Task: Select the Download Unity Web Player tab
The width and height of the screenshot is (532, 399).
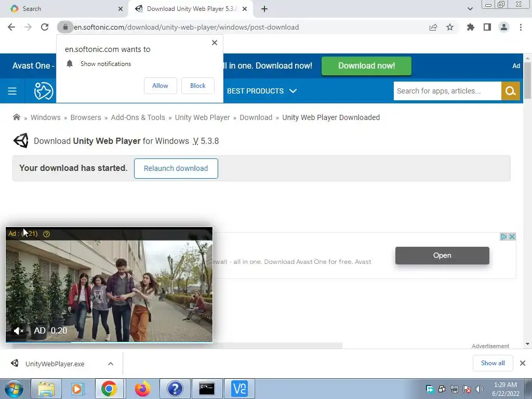Action: pyautogui.click(x=190, y=9)
